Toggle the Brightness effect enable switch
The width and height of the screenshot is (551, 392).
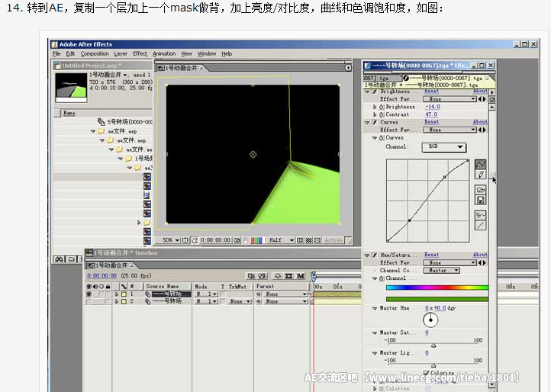(x=373, y=91)
